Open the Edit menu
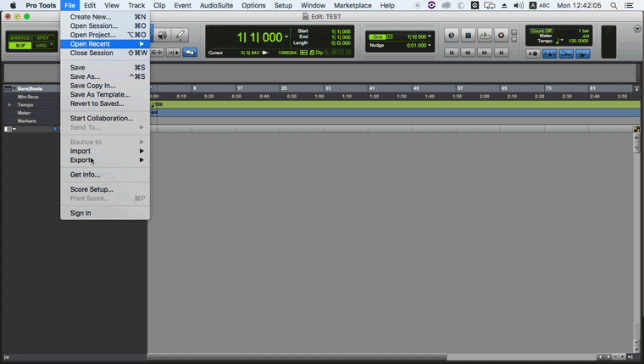Viewport: 644px width, 364px height. [x=90, y=5]
